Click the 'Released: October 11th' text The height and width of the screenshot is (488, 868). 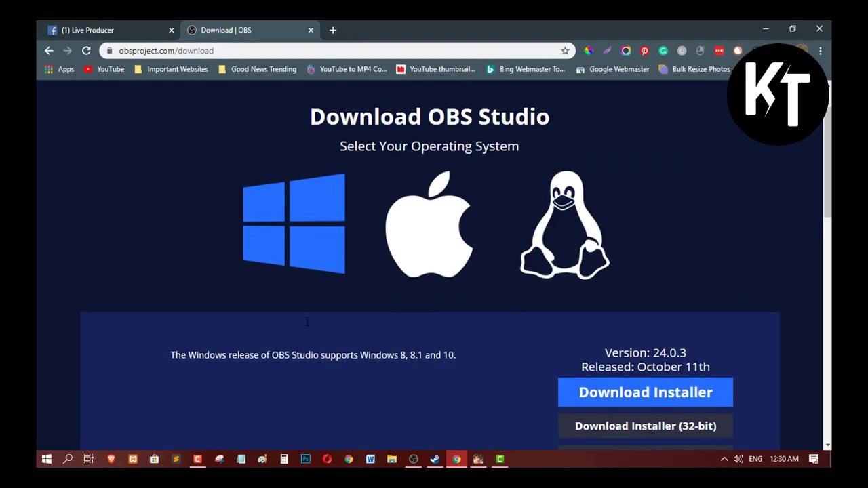pyautogui.click(x=646, y=367)
